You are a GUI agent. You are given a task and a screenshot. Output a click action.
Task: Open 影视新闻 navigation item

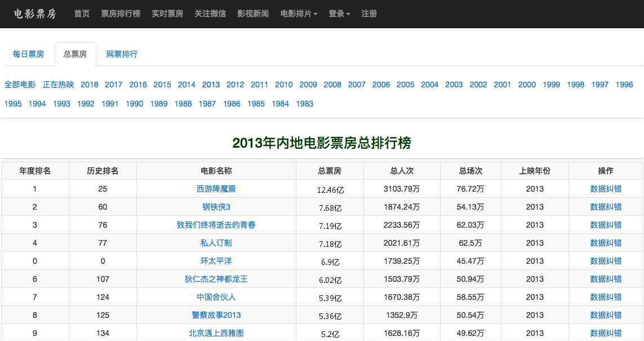pyautogui.click(x=253, y=14)
